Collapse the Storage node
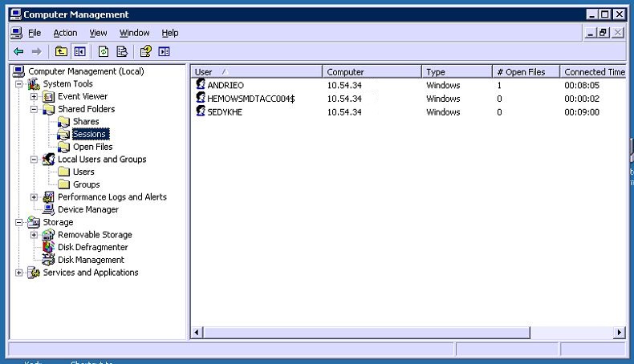Image resolution: width=634 pixels, height=364 pixels. tap(19, 222)
